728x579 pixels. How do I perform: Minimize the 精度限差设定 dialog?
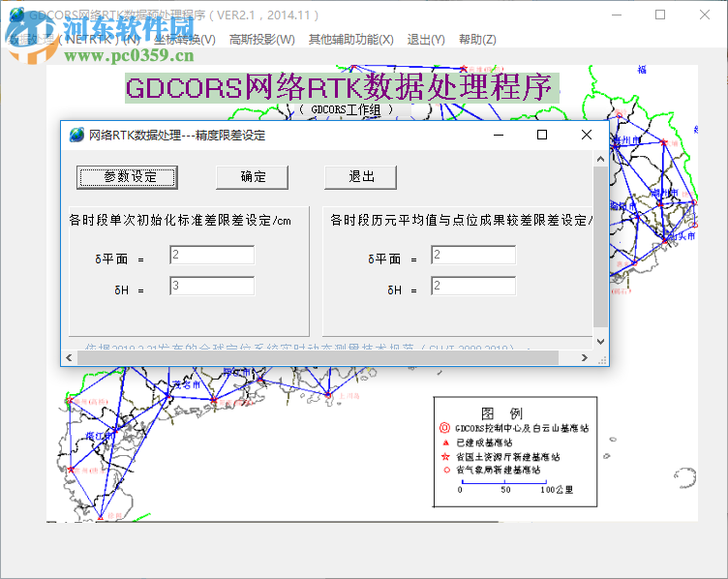pyautogui.click(x=499, y=136)
